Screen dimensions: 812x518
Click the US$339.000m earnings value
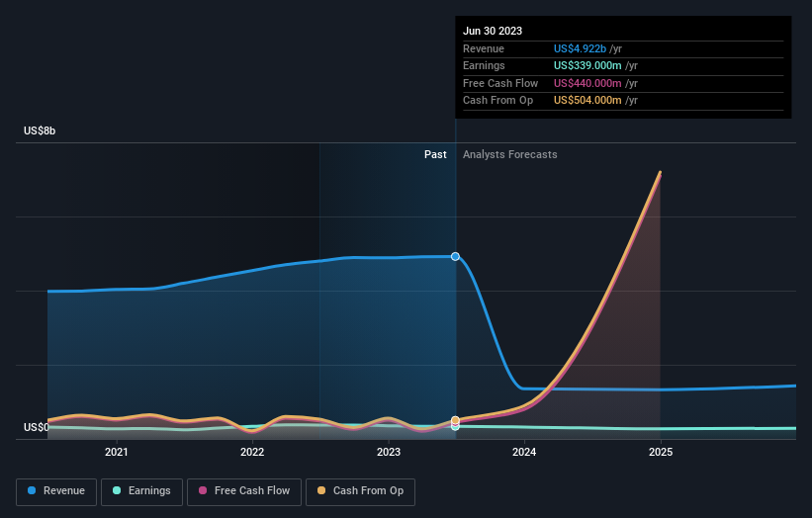click(x=587, y=65)
